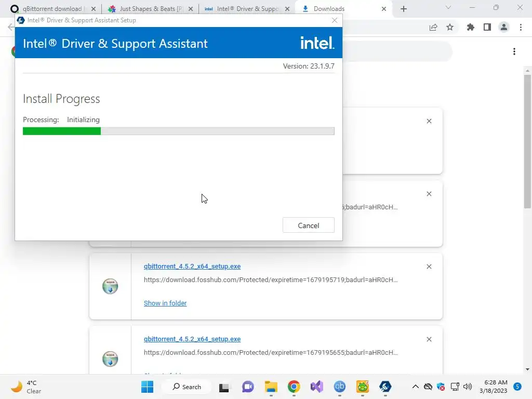Click the Intel logo in setup header

pos(317,43)
